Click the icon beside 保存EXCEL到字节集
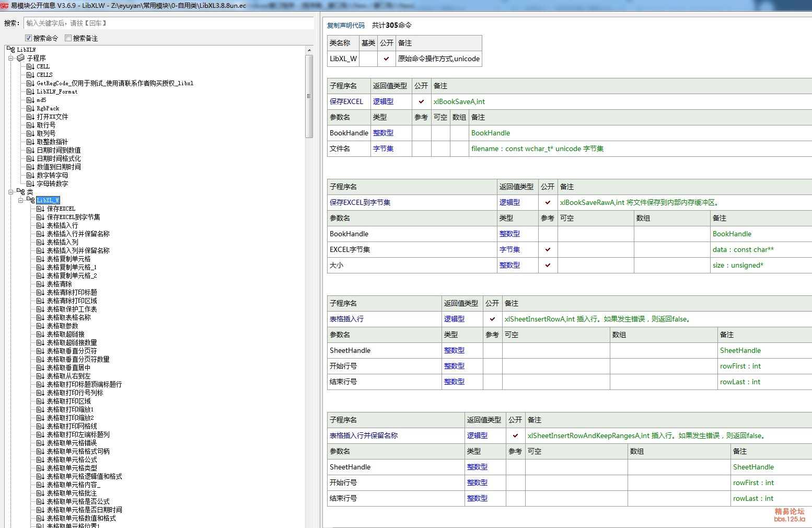This screenshot has width=812, height=528. click(40, 217)
